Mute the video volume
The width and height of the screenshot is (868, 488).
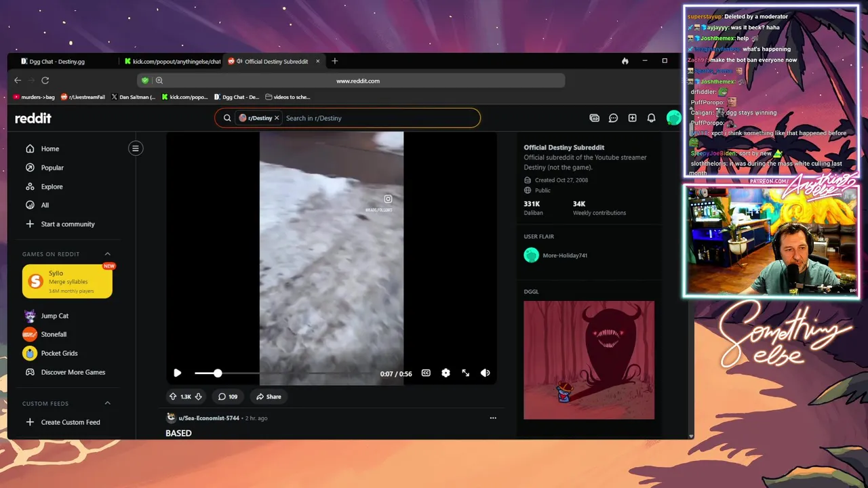pyautogui.click(x=485, y=373)
